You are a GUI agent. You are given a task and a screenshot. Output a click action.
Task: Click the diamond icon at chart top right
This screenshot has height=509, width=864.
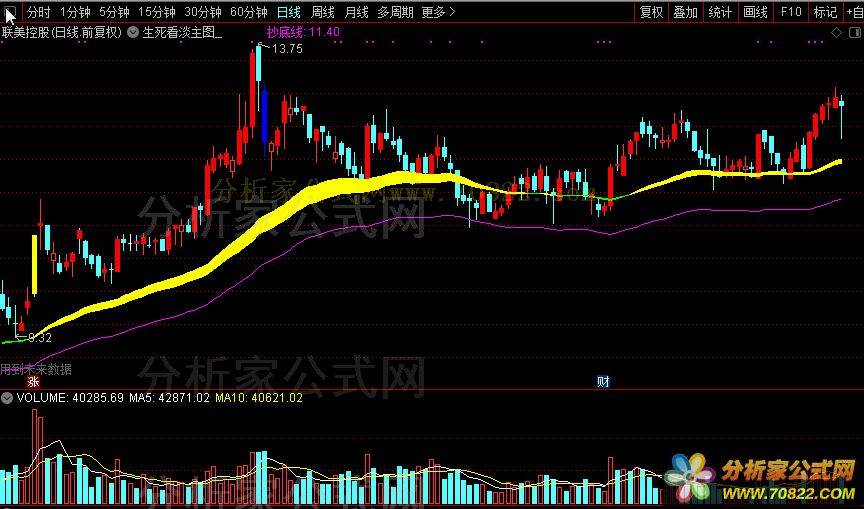pos(836,33)
